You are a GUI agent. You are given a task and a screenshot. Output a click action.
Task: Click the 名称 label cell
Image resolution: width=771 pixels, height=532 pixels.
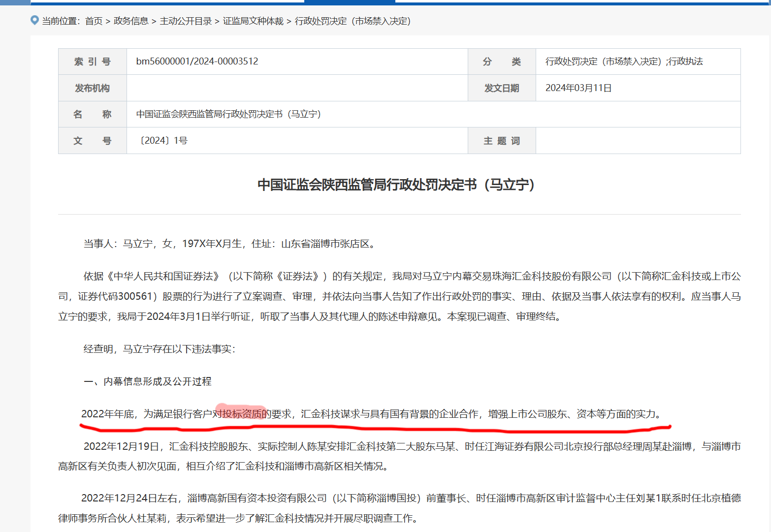click(x=93, y=114)
